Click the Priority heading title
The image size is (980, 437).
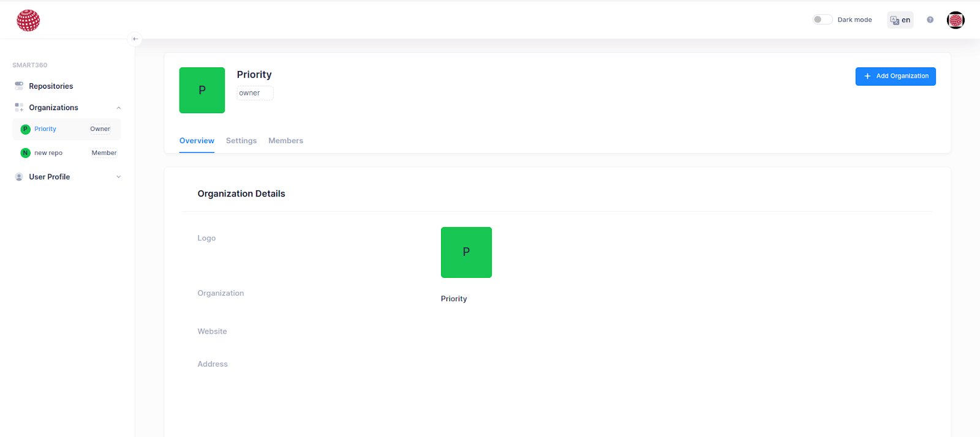(254, 75)
